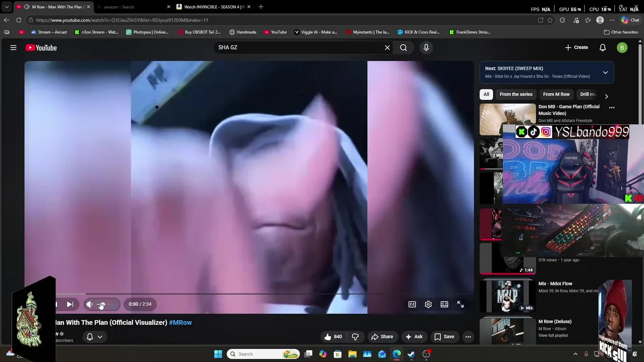Image resolution: width=644 pixels, height=362 pixels.
Task: Open File Explorer from the taskbar
Action: click(352, 354)
